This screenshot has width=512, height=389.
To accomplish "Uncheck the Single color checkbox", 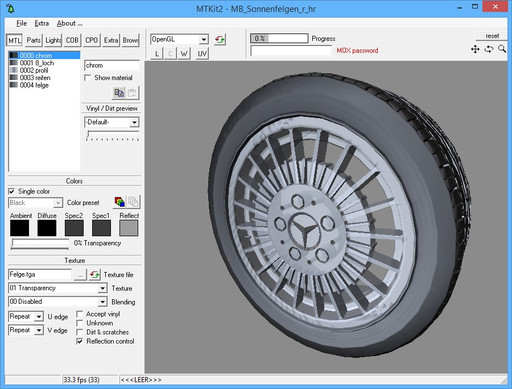I will (12, 191).
